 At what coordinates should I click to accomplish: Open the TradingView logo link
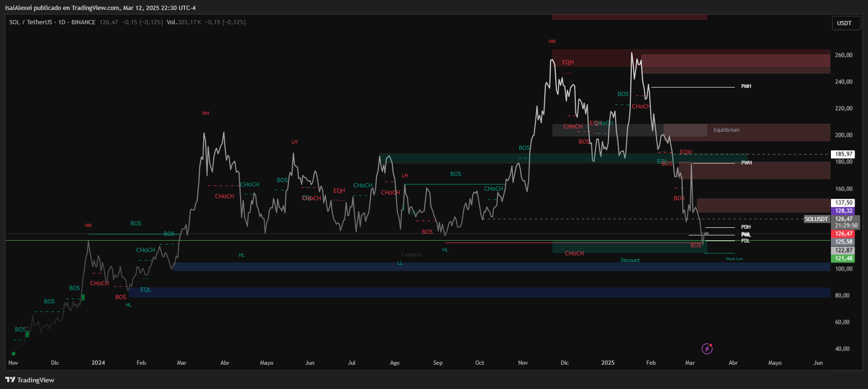[29, 380]
